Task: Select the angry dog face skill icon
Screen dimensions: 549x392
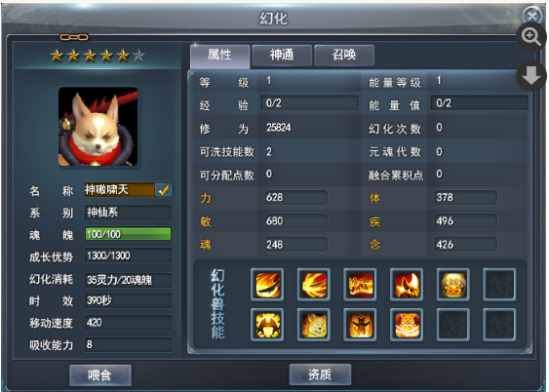Action: click(314, 325)
